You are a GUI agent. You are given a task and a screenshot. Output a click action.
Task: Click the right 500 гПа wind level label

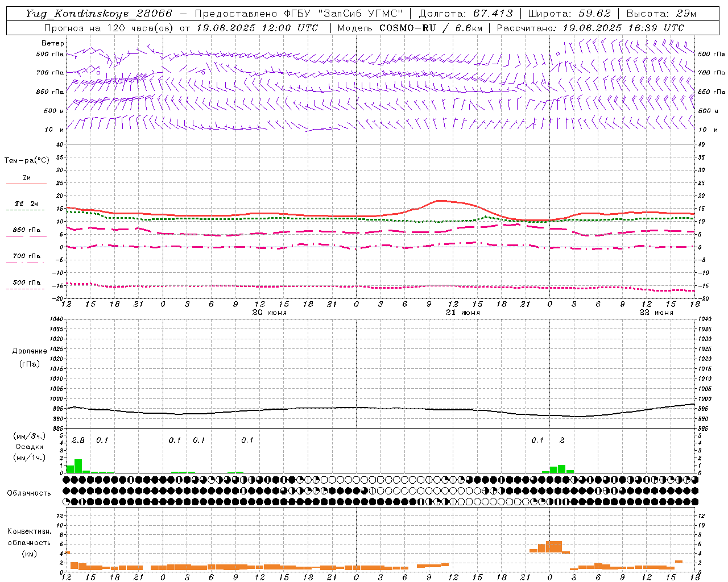[712, 54]
